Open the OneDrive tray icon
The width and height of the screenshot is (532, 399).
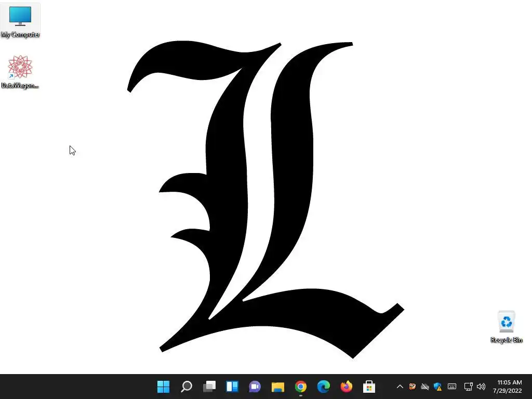click(x=425, y=387)
